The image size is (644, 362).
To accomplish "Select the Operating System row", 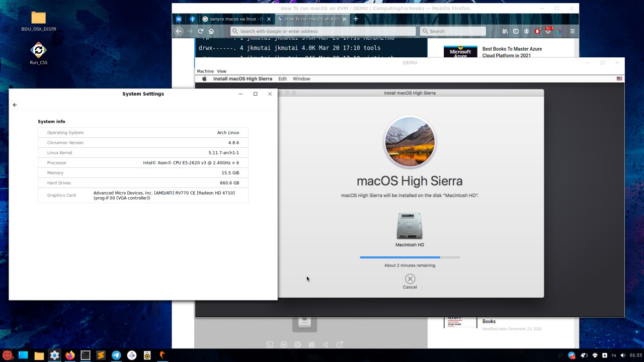I will (143, 133).
